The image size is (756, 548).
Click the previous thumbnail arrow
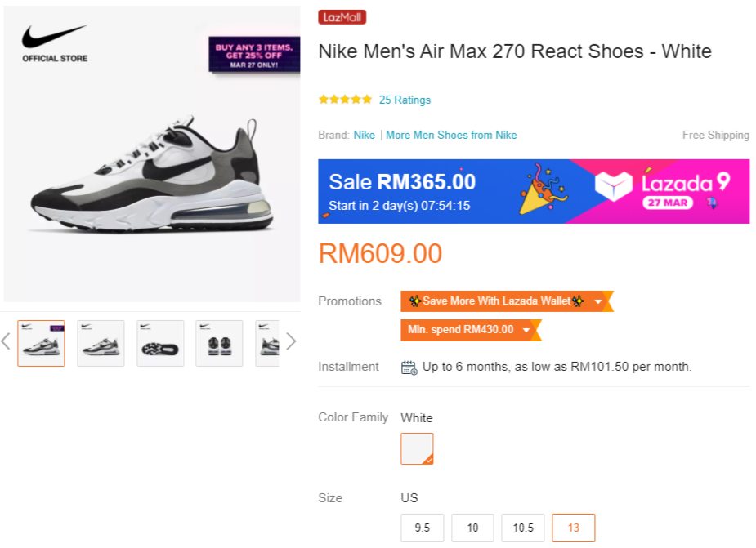[x=6, y=341]
